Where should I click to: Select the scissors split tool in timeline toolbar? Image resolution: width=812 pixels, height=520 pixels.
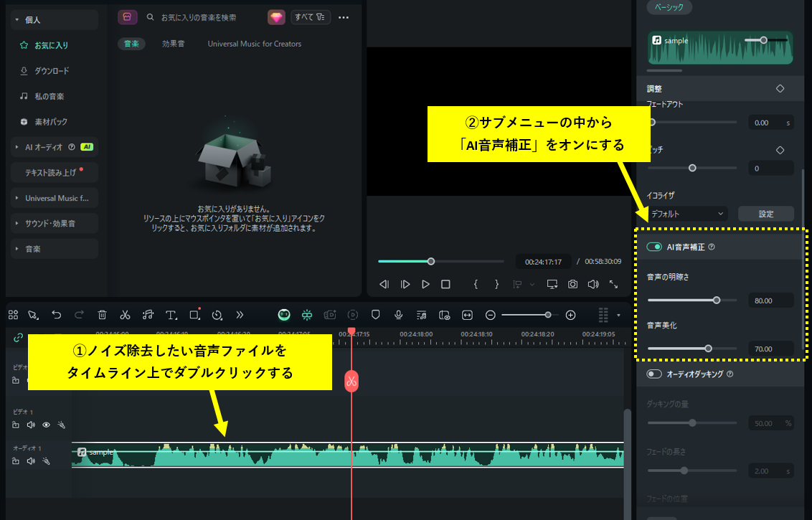point(125,315)
